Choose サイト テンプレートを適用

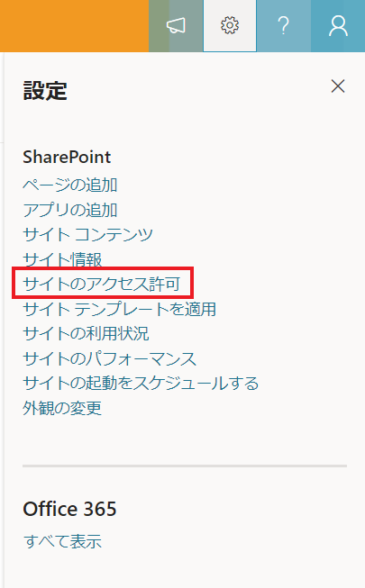(119, 309)
